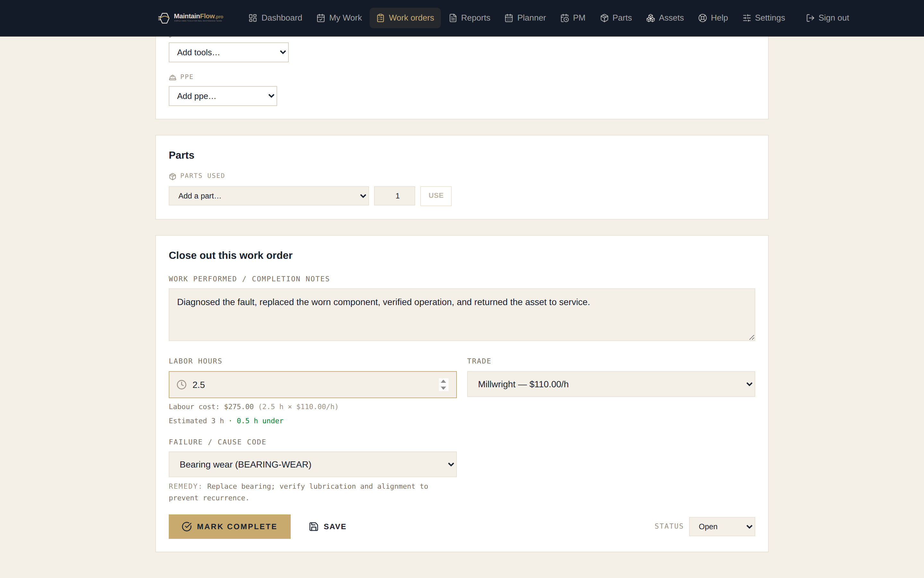Click the Parts box icon in the navbar
The image size is (924, 578).
pos(604,18)
